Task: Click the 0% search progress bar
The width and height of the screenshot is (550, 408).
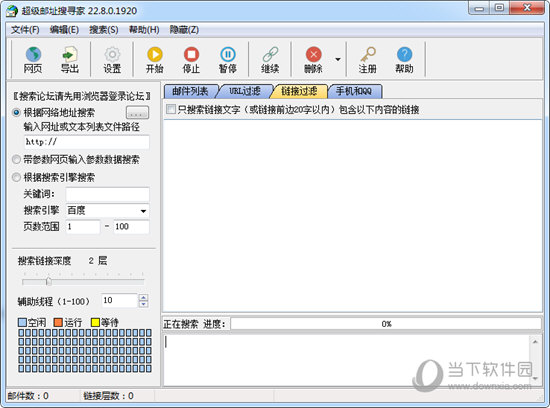Action: point(386,324)
